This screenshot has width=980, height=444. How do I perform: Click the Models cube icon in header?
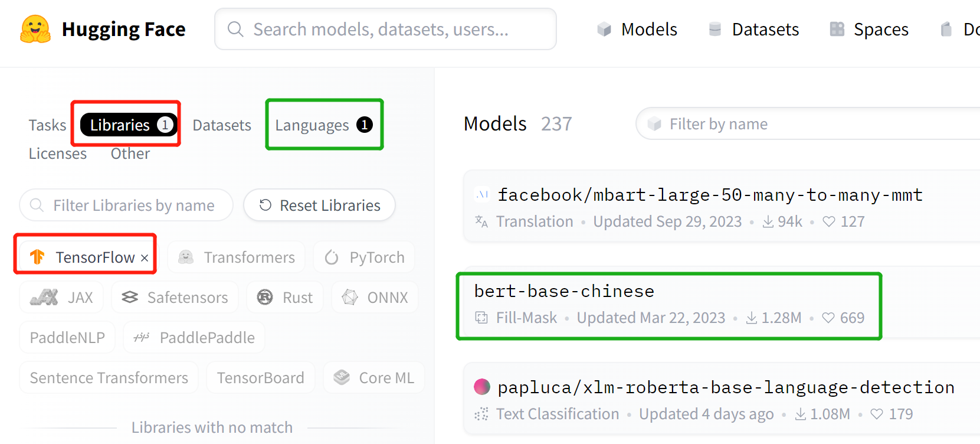coord(604,29)
